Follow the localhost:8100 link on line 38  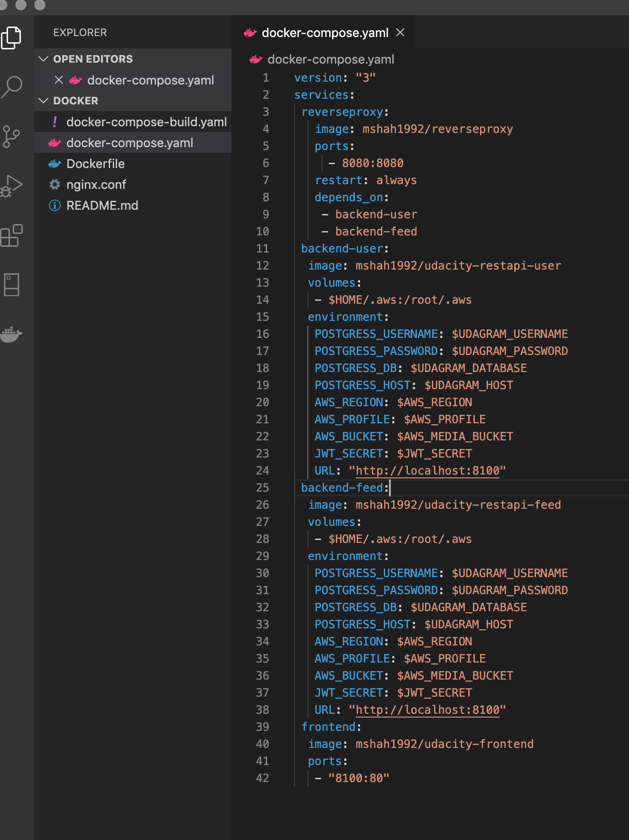coord(427,709)
